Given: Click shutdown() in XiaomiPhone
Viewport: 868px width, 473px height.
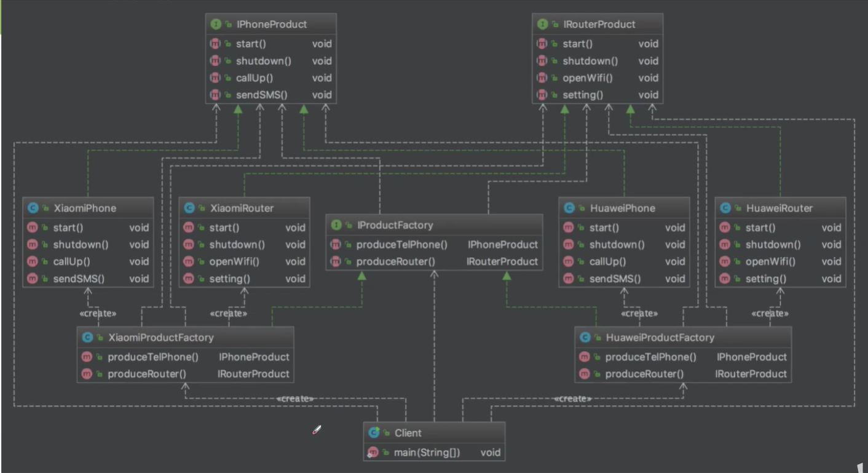Looking at the screenshot, I should point(81,245).
